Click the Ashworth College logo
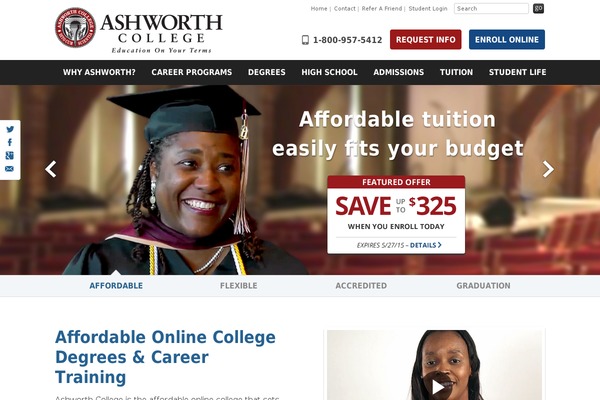This screenshot has height=400, width=600. [x=139, y=28]
